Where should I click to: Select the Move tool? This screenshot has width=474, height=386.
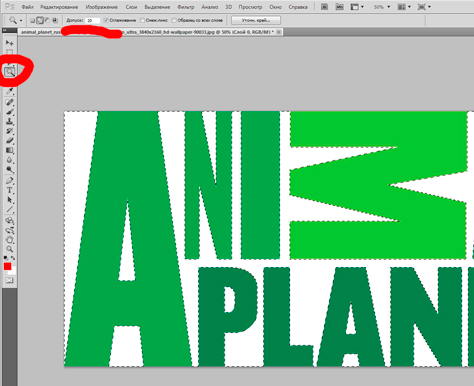coord(9,43)
